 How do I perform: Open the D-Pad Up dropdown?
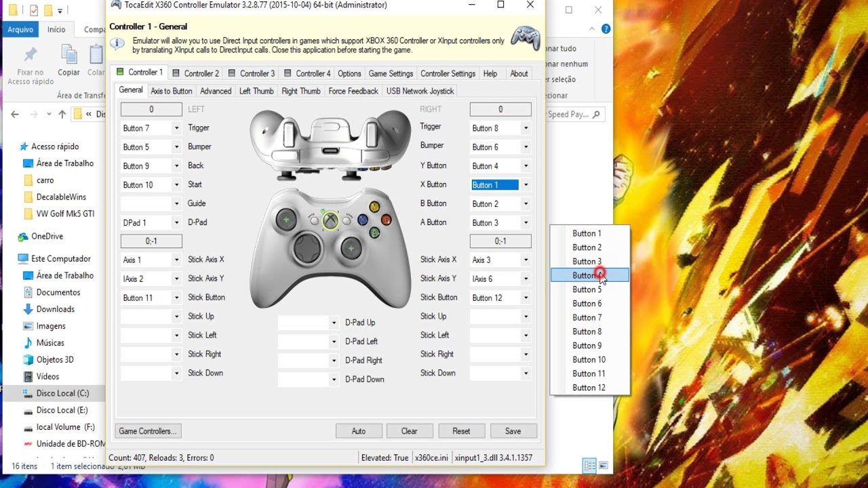(334, 323)
